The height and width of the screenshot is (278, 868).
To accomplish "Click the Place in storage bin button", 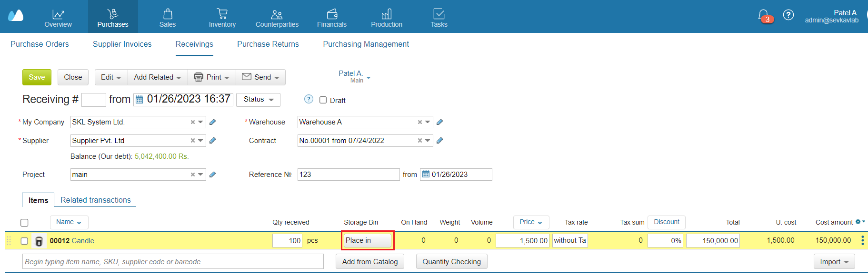I will tap(368, 240).
